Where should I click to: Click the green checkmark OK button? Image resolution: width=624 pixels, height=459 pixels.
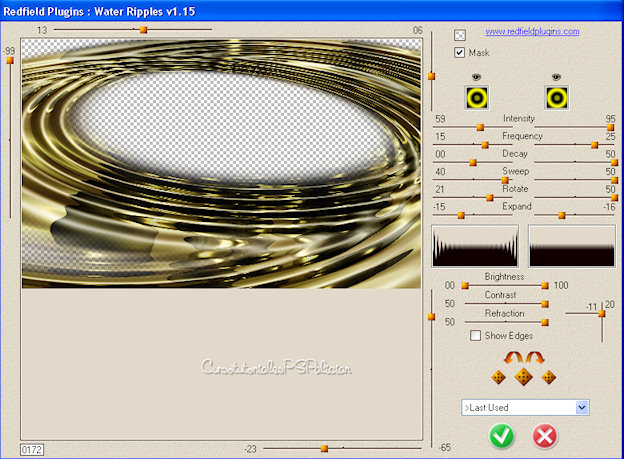pos(503,436)
